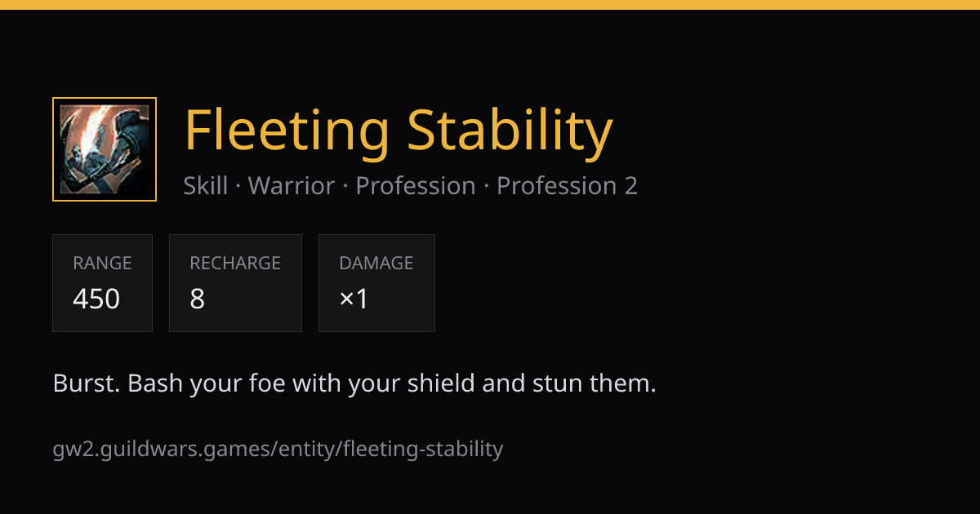Viewport: 980px width, 514px height.
Task: Click the ×1 damage multiplier value
Action: click(354, 299)
